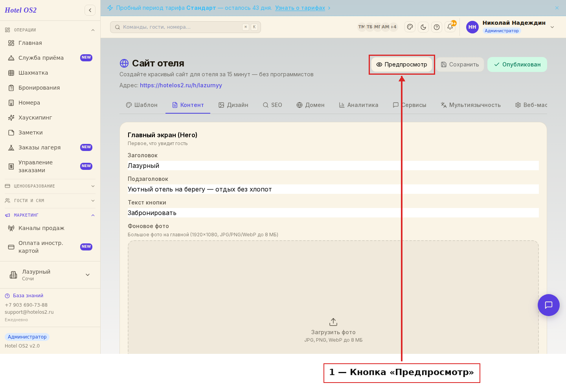Open the Лазурный Сочи hotel selector
Image resolution: width=566 pixels, height=392 pixels.
click(x=50, y=275)
